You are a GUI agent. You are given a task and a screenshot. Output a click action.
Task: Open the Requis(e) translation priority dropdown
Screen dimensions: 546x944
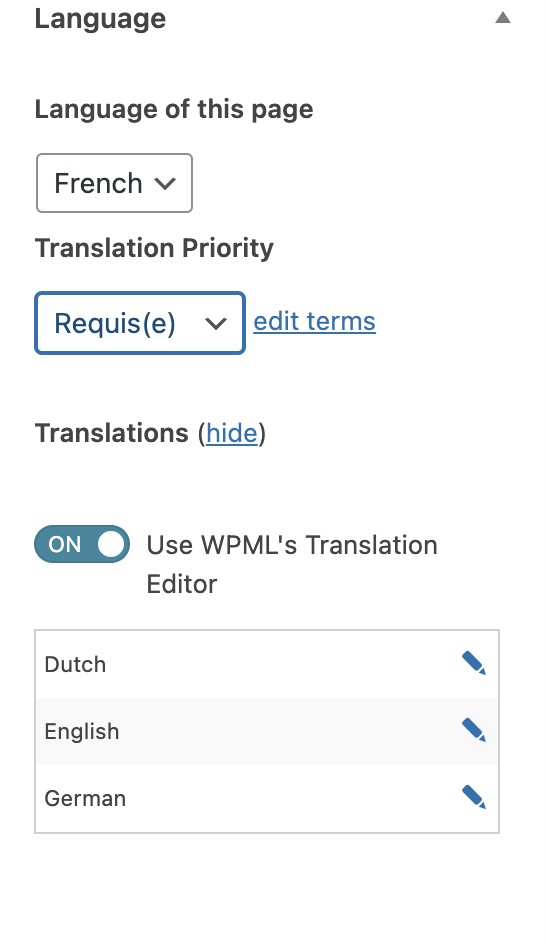point(140,323)
